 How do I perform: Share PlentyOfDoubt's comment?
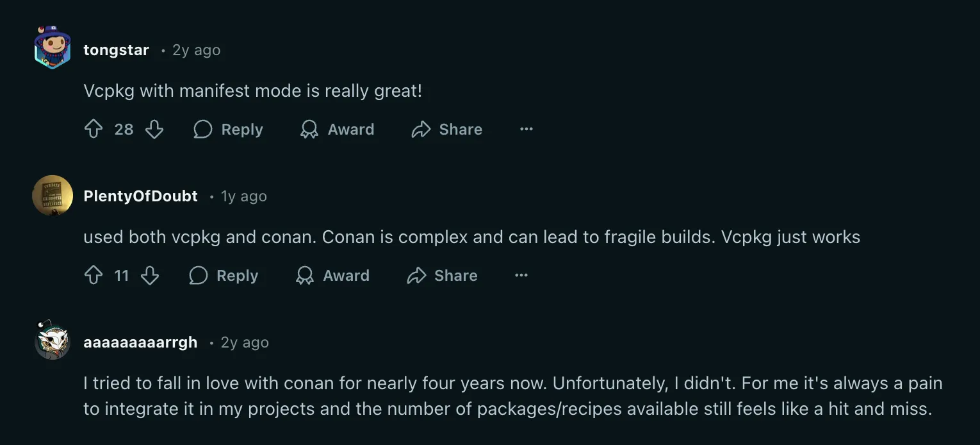point(442,276)
